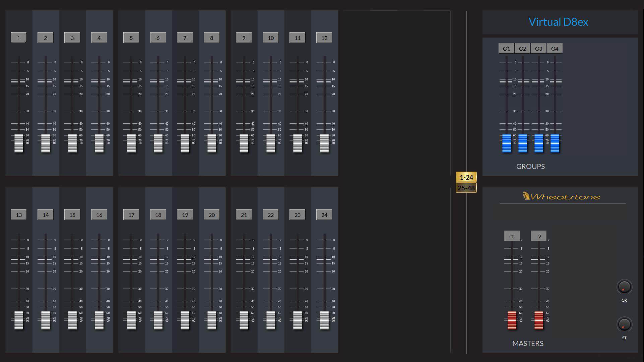The height and width of the screenshot is (362, 644).
Task: Select channel 9 button
Action: coord(244,38)
